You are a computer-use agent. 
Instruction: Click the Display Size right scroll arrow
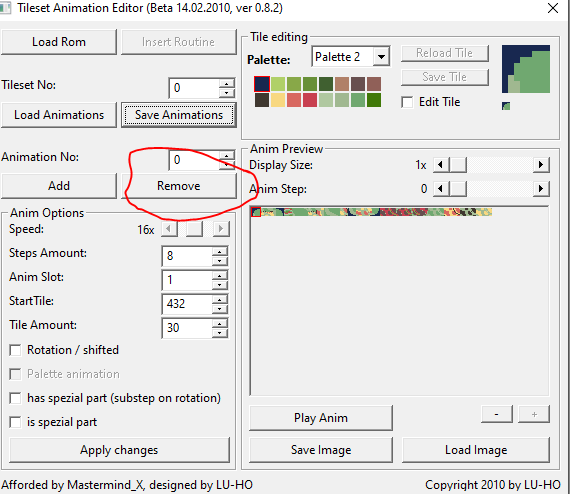click(x=541, y=165)
